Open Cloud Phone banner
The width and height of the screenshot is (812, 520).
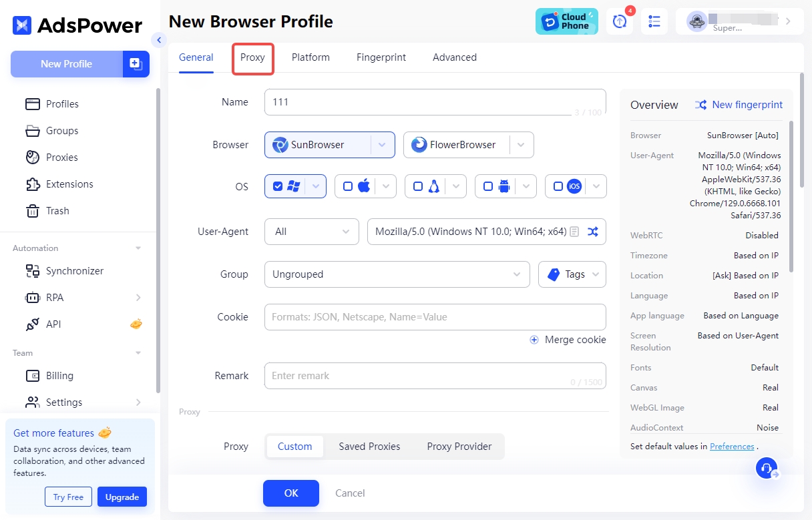(x=567, y=21)
